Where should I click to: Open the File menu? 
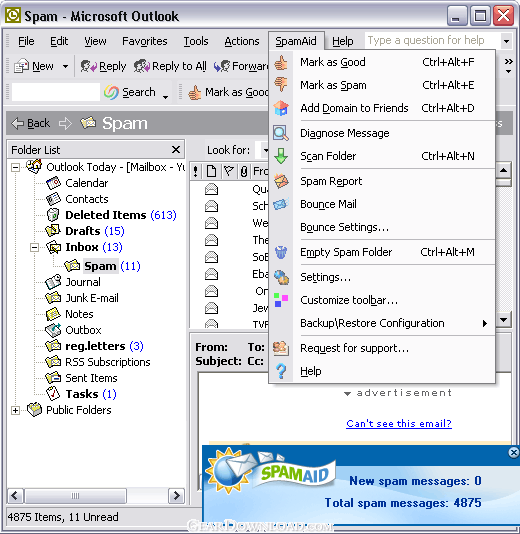pyautogui.click(x=26, y=41)
